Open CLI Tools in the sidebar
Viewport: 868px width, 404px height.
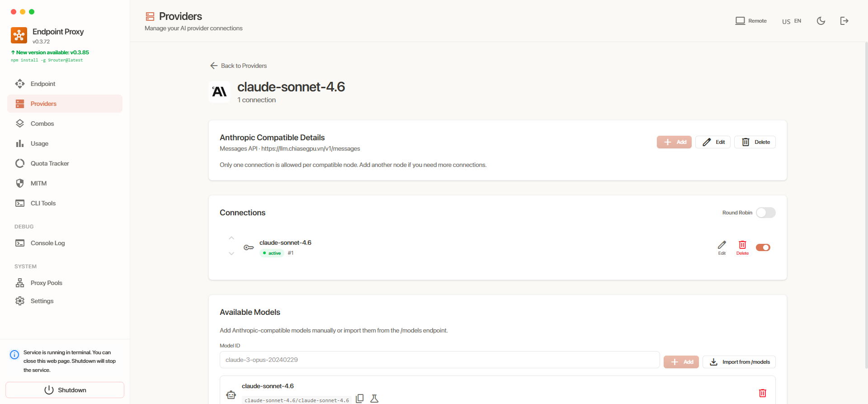65,203
